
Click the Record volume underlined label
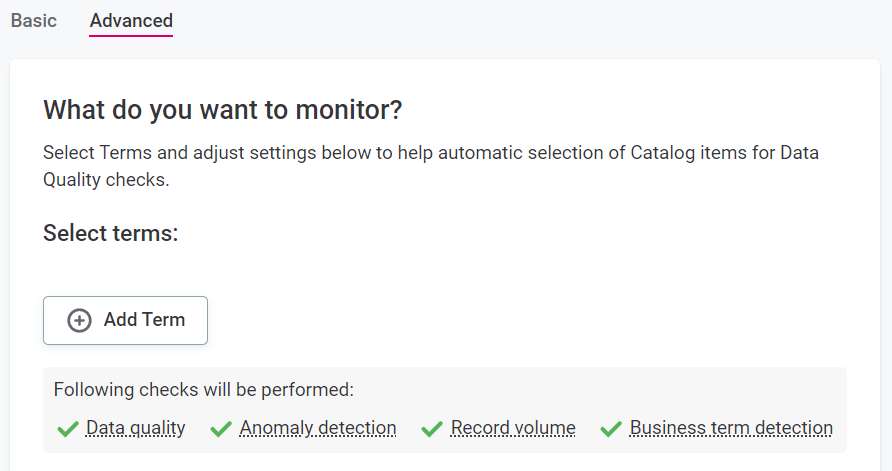(x=513, y=428)
